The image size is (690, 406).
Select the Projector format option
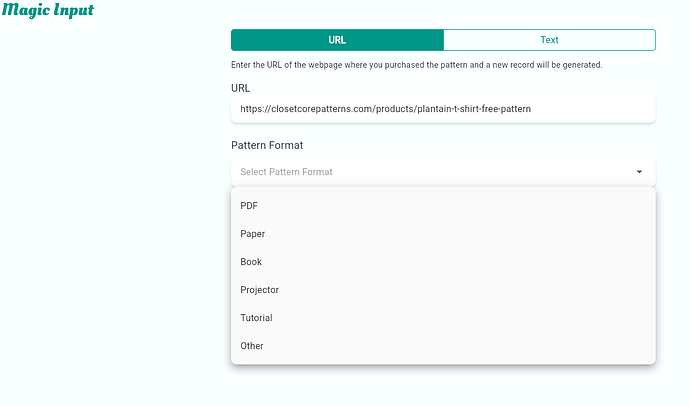coord(260,290)
